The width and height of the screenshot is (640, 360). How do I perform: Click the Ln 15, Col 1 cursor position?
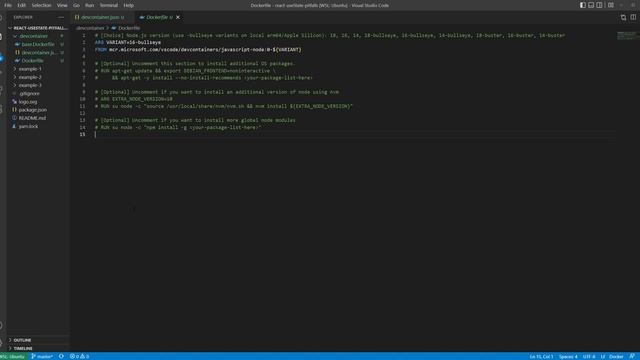[541, 356]
